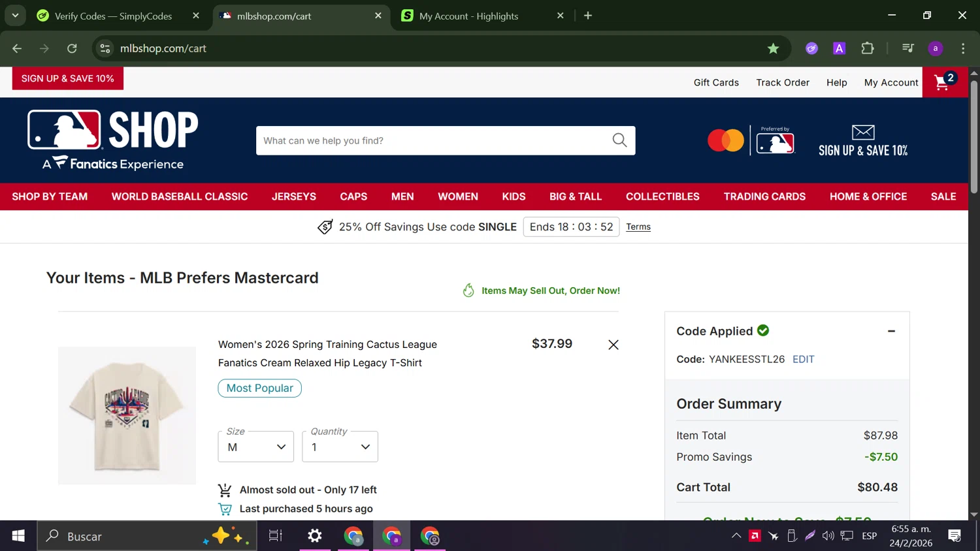Open the Jerseys menu

pyautogui.click(x=294, y=197)
